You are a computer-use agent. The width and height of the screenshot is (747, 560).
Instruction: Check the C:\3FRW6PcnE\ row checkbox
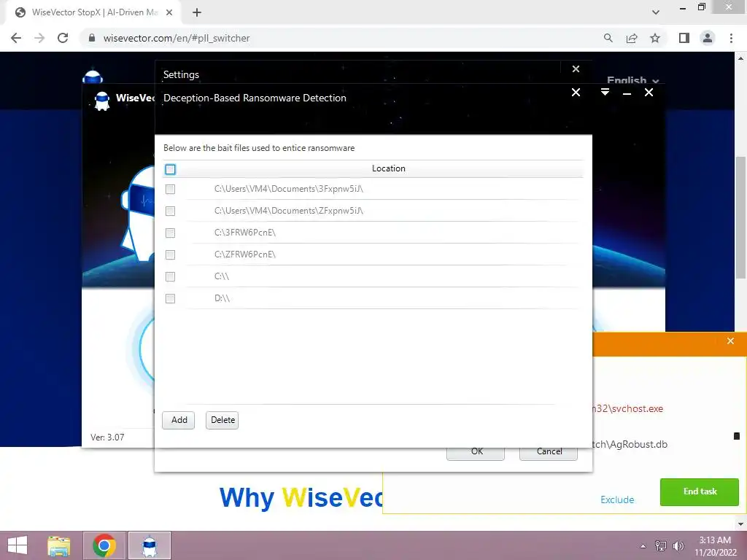pyautogui.click(x=170, y=233)
